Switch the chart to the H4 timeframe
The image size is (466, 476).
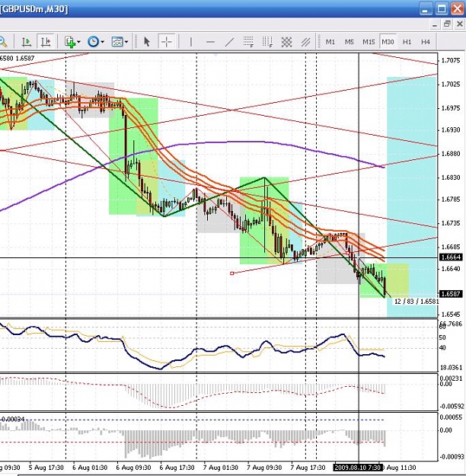426,42
